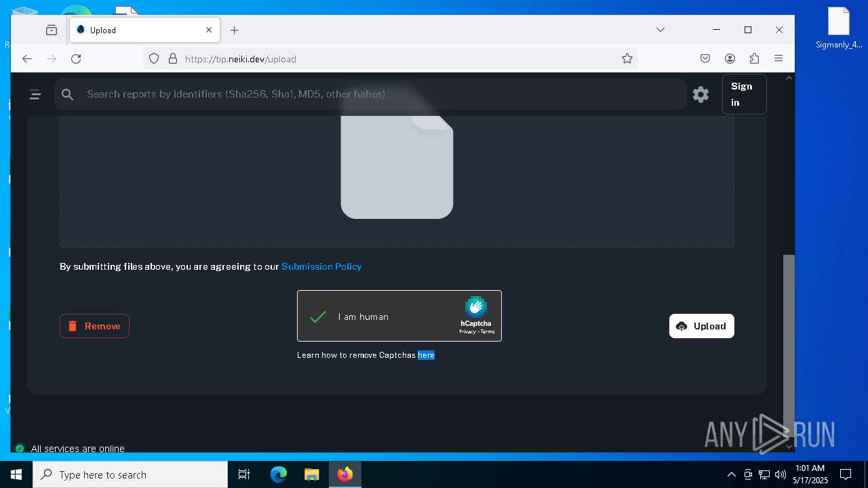868x488 pixels.
Task: Open the hCaptcha Privacy link
Action: click(x=467, y=331)
